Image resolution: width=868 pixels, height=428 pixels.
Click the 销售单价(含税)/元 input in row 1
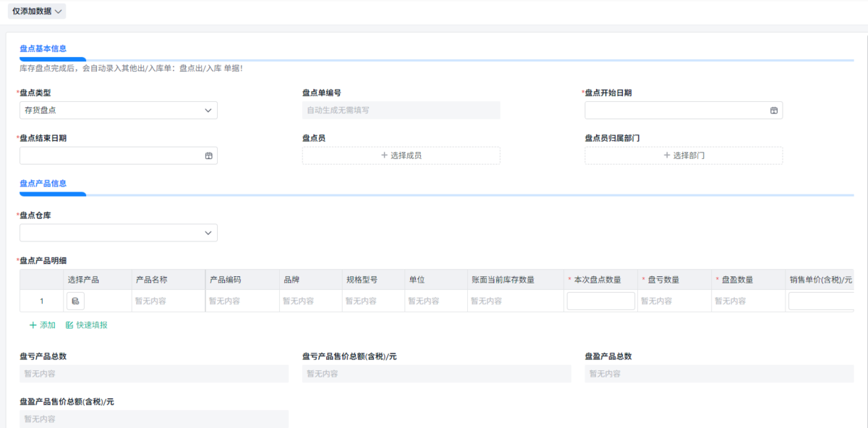point(821,301)
